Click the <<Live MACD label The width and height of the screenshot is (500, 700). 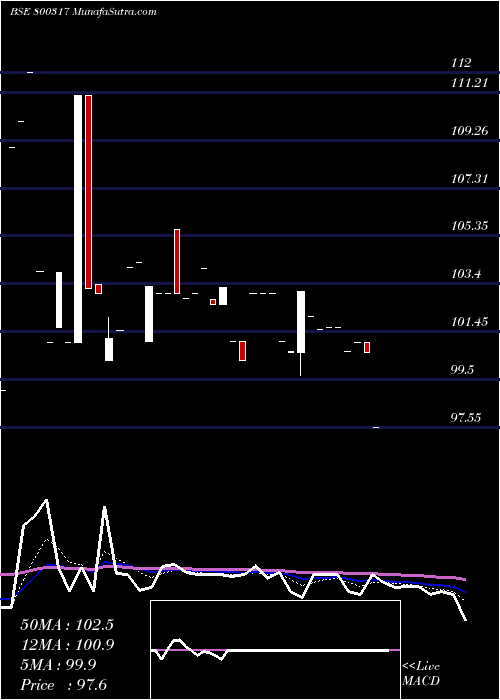(x=421, y=674)
